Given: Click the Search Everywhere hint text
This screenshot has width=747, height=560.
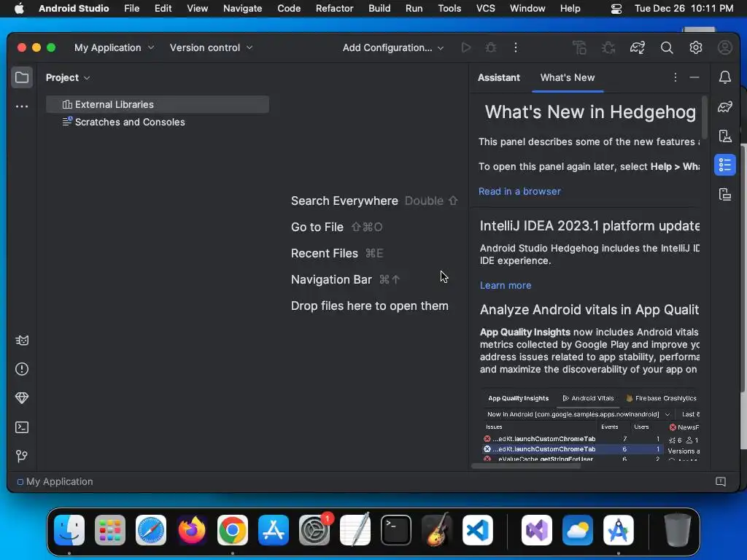Looking at the screenshot, I should [344, 201].
